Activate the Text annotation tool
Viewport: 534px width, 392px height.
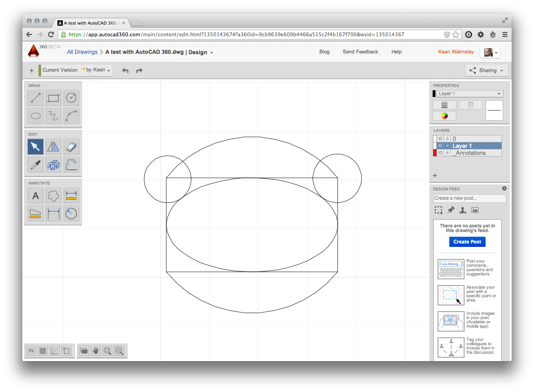36,195
